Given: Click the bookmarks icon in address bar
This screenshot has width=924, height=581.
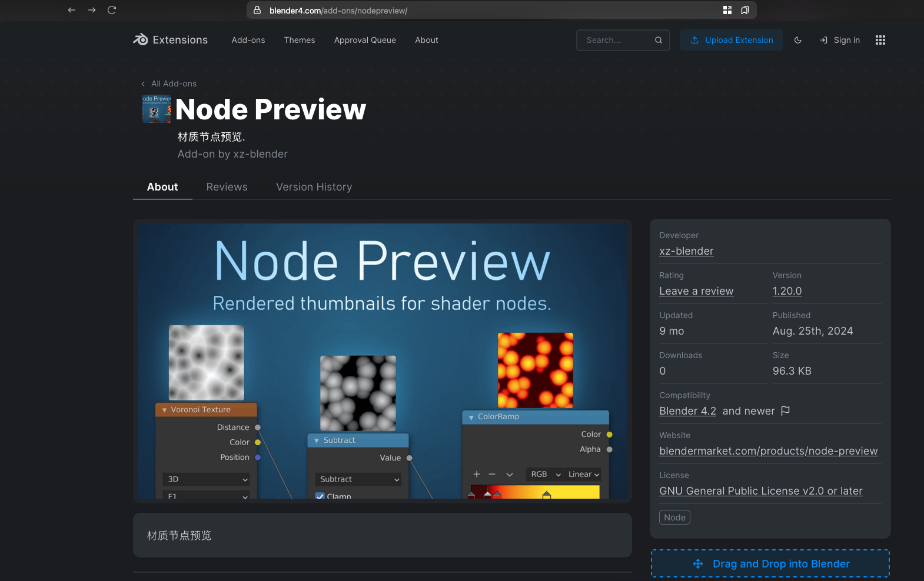Looking at the screenshot, I should (x=745, y=10).
